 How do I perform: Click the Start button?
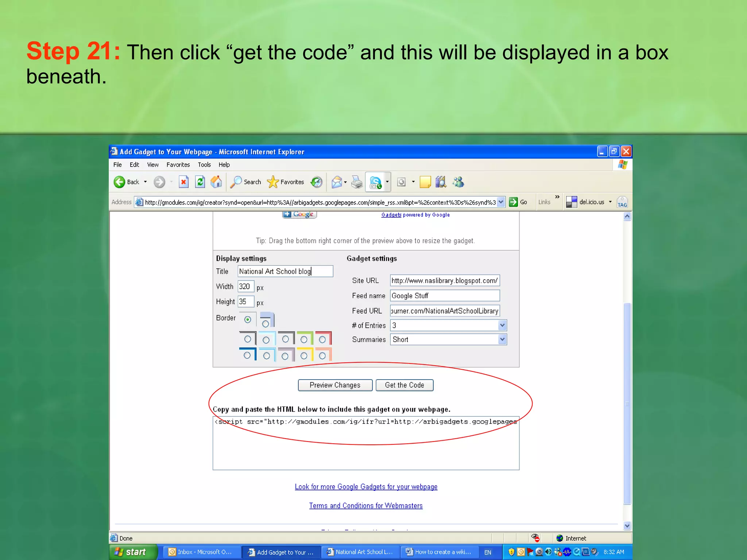[x=133, y=552]
